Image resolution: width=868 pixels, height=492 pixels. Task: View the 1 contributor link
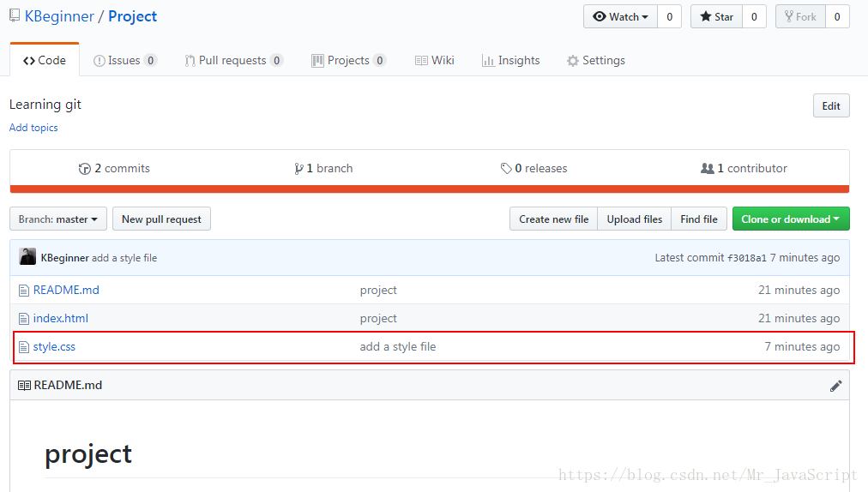(744, 168)
